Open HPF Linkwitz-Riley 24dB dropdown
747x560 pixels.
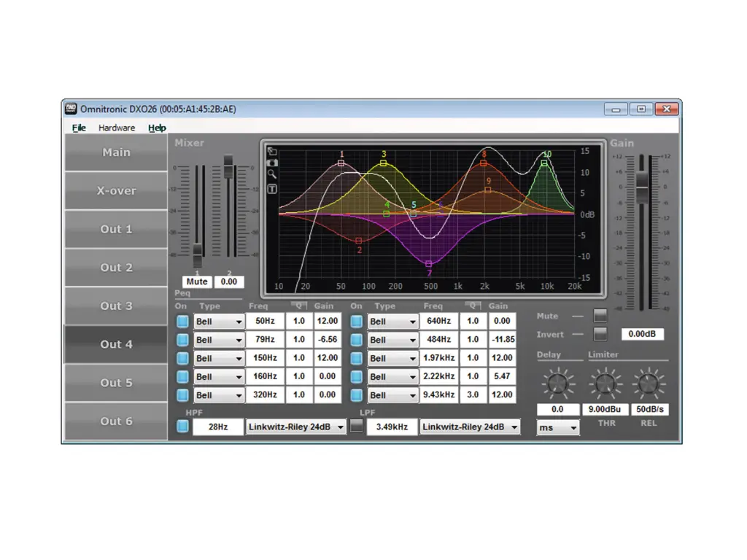[x=295, y=427]
